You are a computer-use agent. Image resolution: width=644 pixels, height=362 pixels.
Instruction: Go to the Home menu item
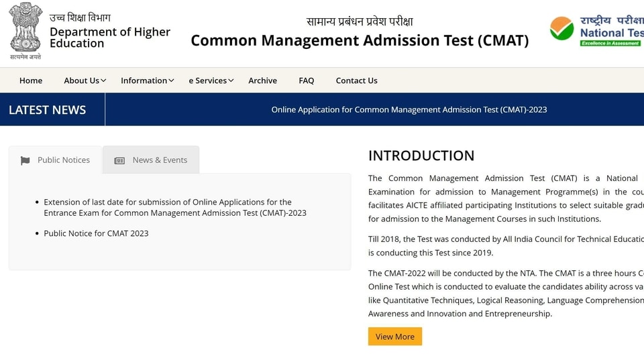coord(31,80)
